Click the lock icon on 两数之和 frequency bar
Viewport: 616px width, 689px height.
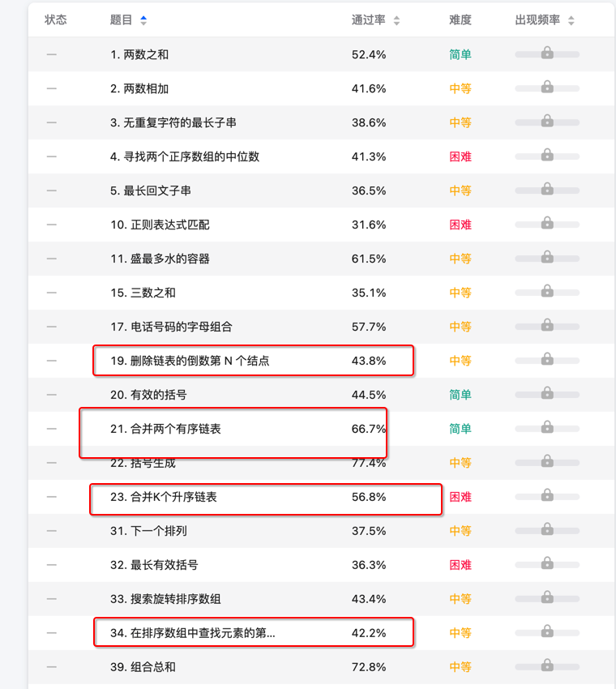[x=547, y=55]
